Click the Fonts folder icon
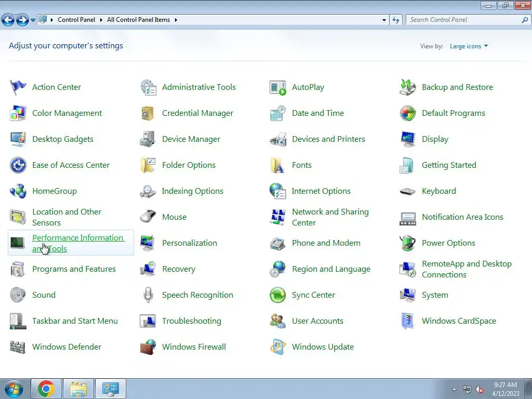 click(277, 165)
